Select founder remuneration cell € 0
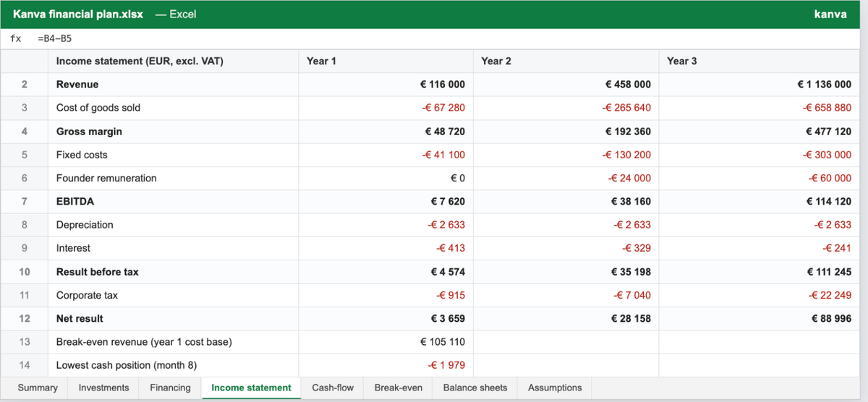This screenshot has height=402, width=868. pyautogui.click(x=385, y=178)
